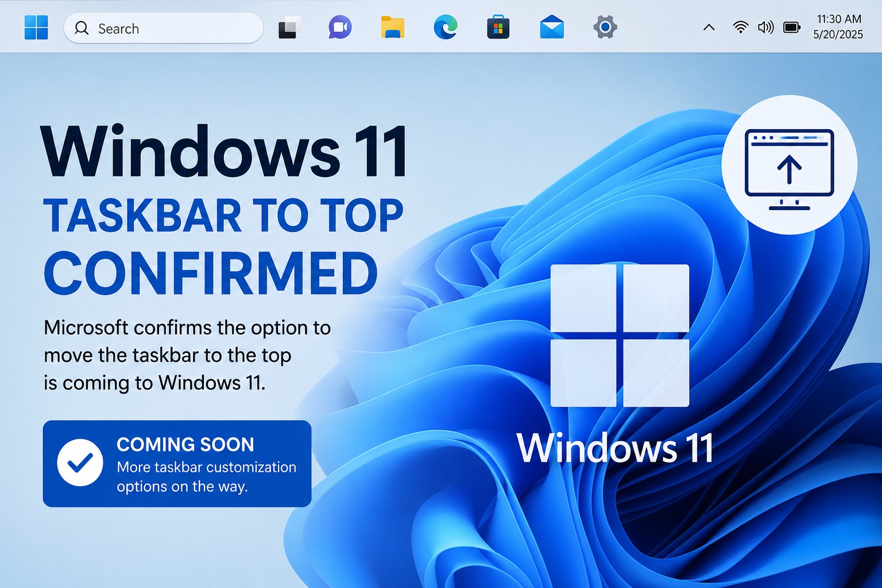Open the Windows Start menu
Image resolution: width=882 pixels, height=588 pixels.
tap(36, 28)
